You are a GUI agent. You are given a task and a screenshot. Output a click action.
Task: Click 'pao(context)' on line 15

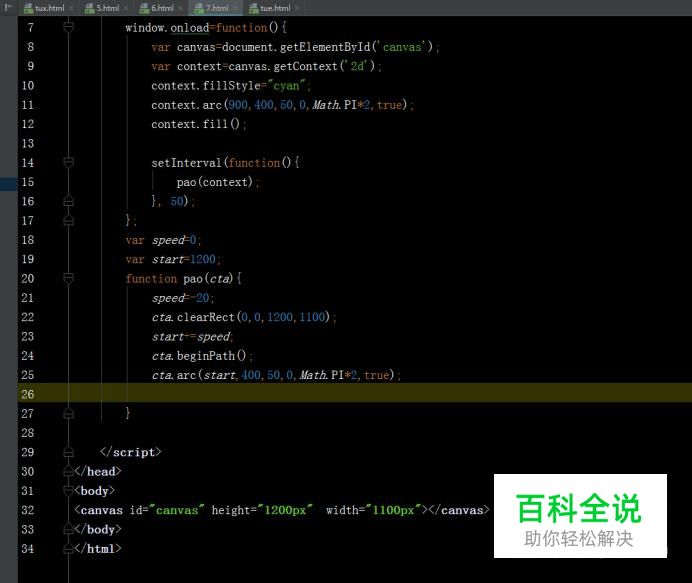pyautogui.click(x=215, y=182)
